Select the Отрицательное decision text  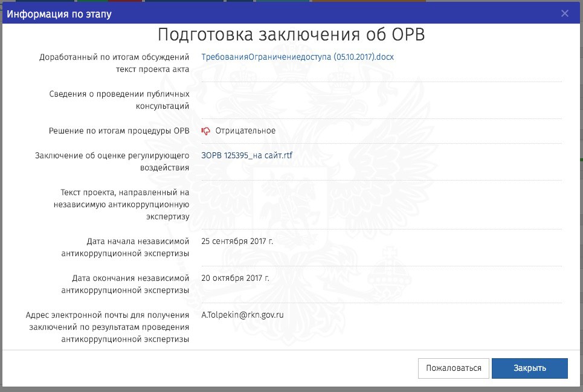tap(245, 131)
